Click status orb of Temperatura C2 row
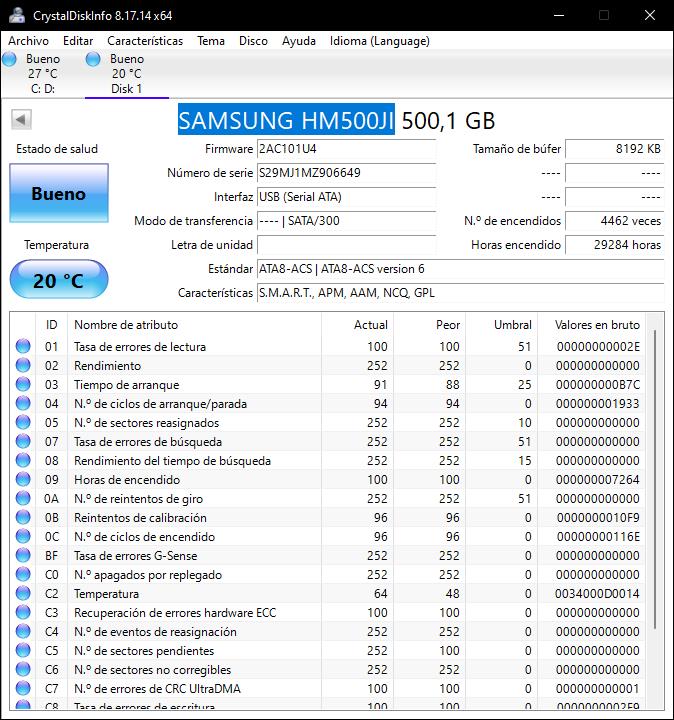 tap(23, 593)
